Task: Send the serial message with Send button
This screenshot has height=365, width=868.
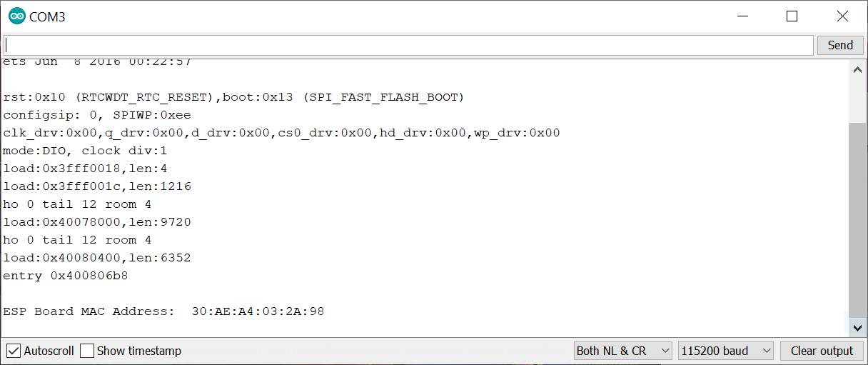Action: pos(840,45)
